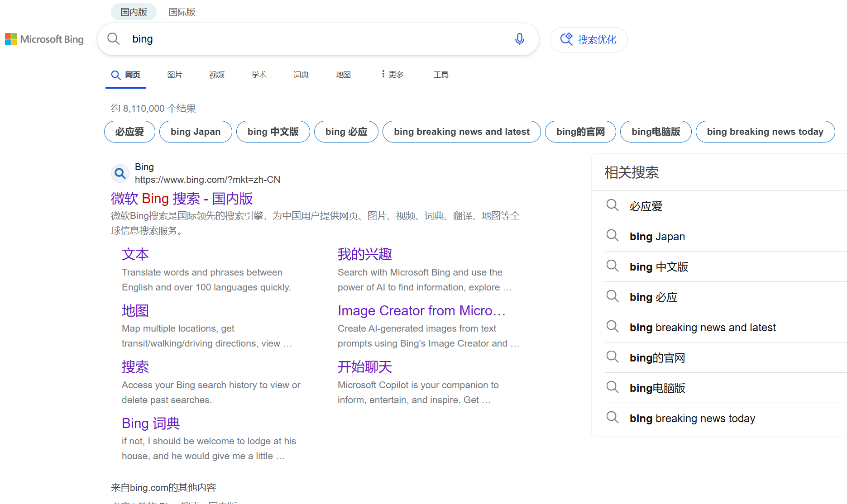Open the 搜索 sitelink
Viewport: 847px width, 504px height.
tap(135, 367)
